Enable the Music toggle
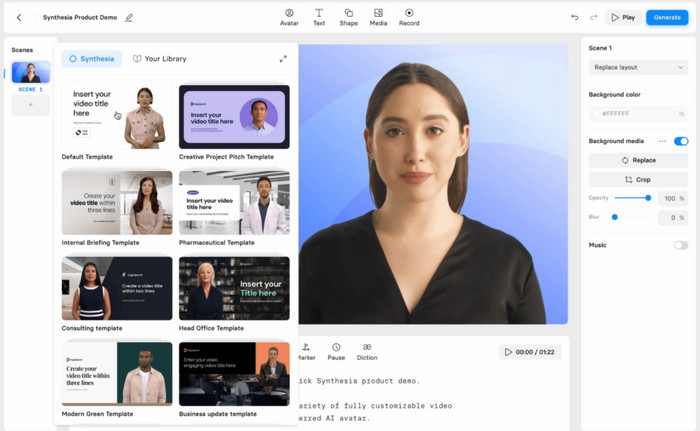The width and height of the screenshot is (700, 431). point(681,245)
